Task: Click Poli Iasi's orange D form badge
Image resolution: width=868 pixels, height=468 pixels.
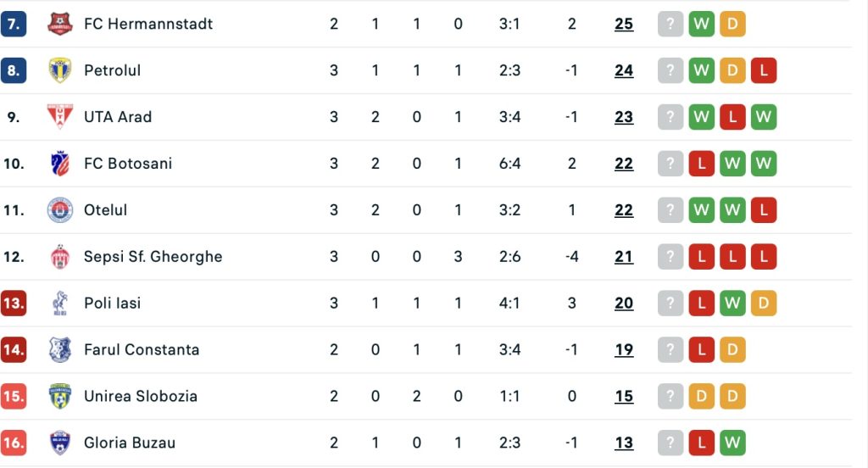Action: tap(764, 303)
